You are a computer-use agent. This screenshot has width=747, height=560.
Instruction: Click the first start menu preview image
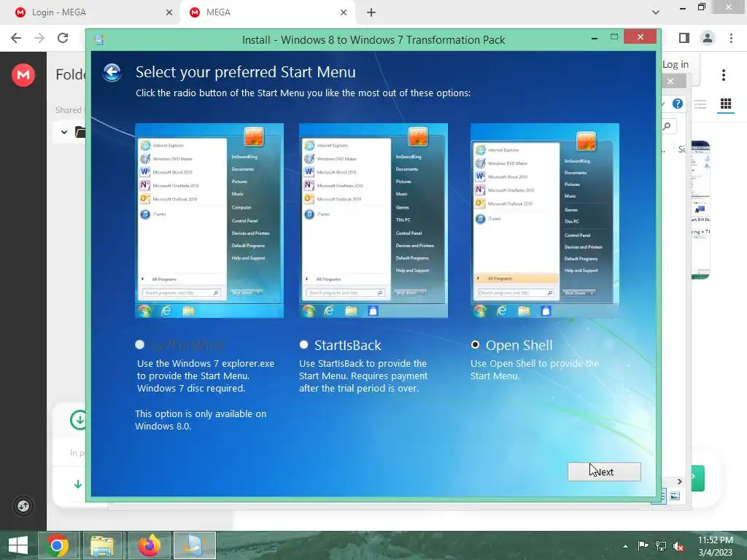click(x=209, y=220)
